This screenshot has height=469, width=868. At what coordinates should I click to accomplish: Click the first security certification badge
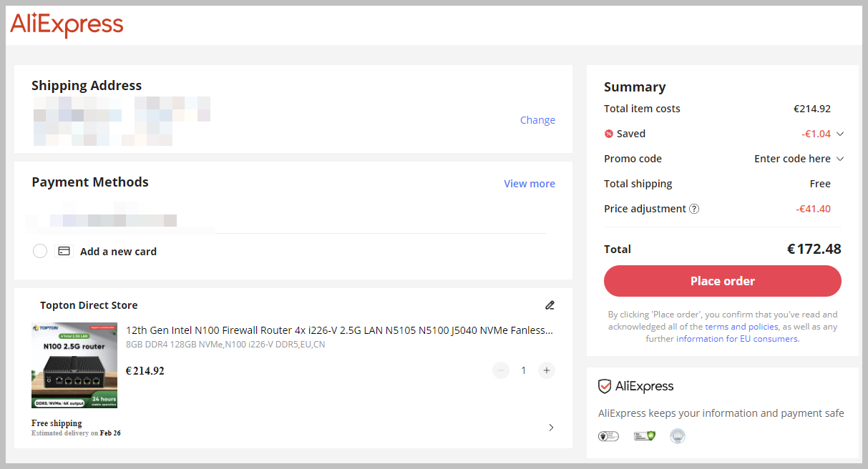(608, 436)
